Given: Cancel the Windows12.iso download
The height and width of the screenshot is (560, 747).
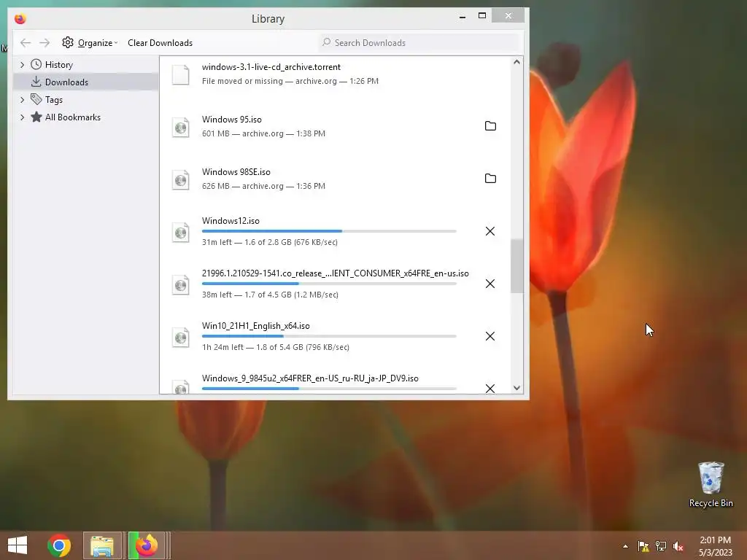Looking at the screenshot, I should [489, 231].
